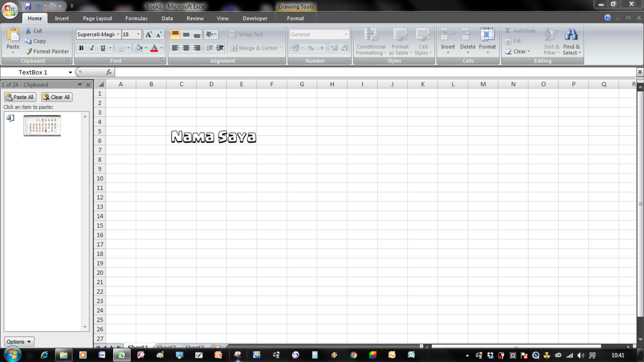The width and height of the screenshot is (644, 362).
Task: Toggle Italic formatting
Action: point(92,48)
